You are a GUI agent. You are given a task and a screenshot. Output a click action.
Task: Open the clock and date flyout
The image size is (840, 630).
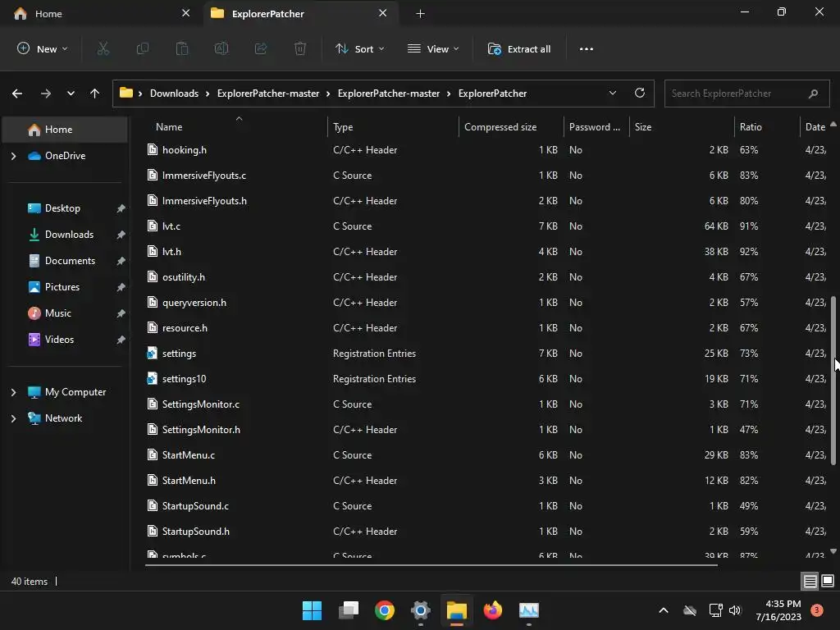778,610
